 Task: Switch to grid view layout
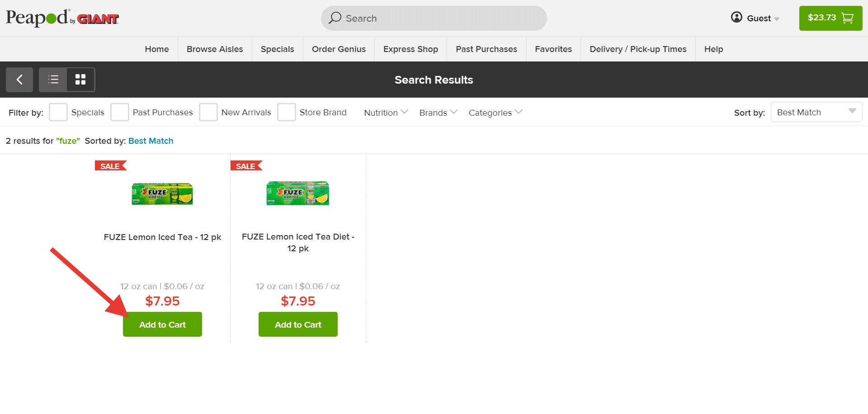point(80,80)
